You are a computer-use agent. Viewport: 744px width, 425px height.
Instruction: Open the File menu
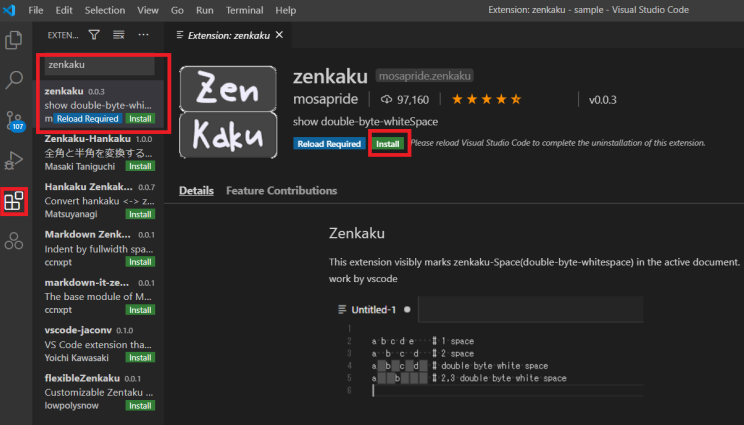(x=36, y=10)
